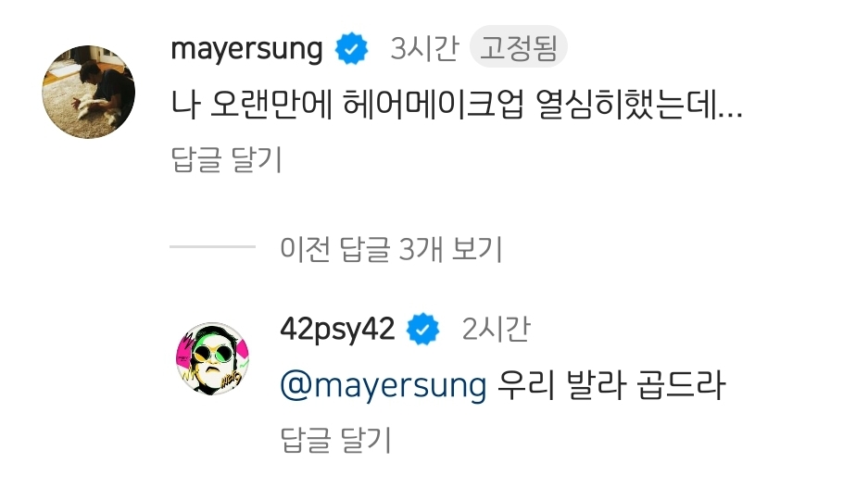Viewport: 868px width, 500px height.
Task: Open the 42psy42 username link
Action: click(x=338, y=329)
